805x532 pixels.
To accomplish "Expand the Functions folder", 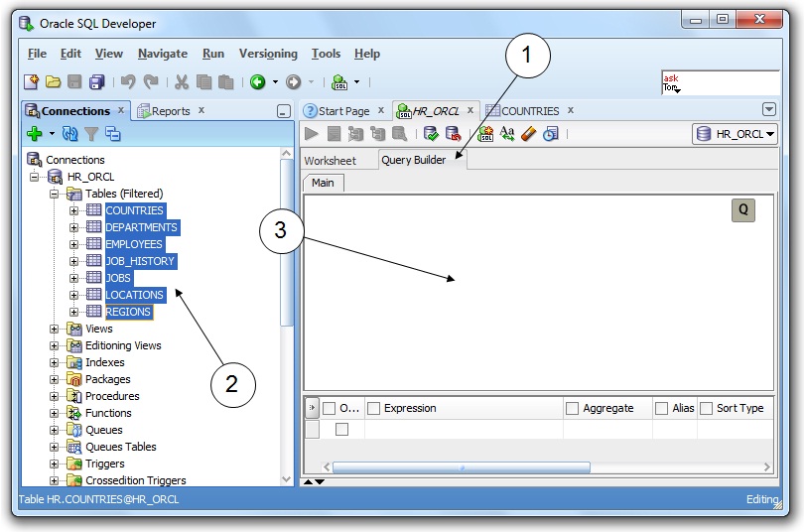I will click(x=54, y=413).
